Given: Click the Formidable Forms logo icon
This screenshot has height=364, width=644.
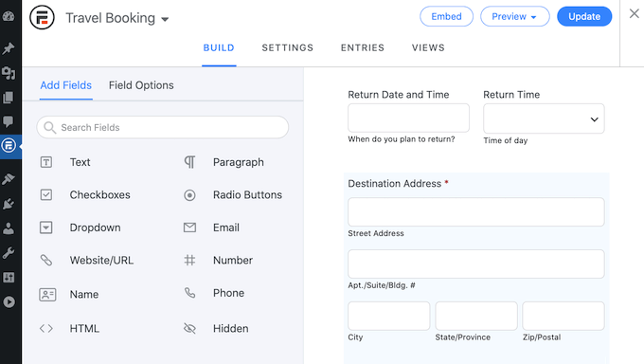Looking at the screenshot, I should click(42, 17).
